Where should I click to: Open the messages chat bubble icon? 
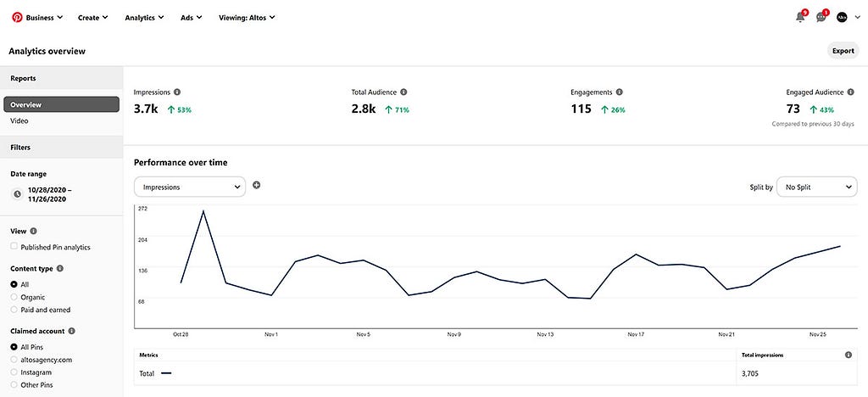pyautogui.click(x=821, y=18)
